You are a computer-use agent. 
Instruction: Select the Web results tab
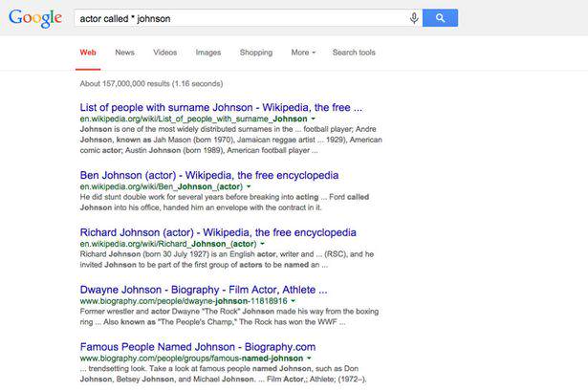(x=88, y=53)
